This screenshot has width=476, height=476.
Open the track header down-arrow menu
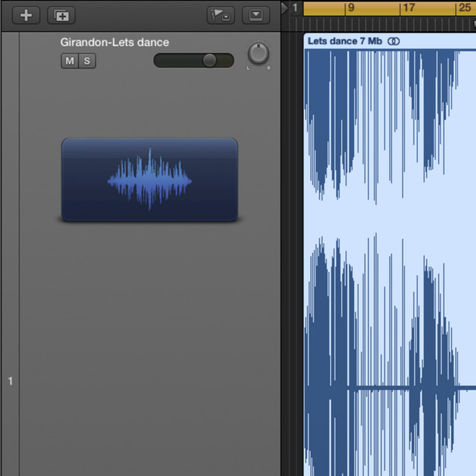pyautogui.click(x=256, y=15)
